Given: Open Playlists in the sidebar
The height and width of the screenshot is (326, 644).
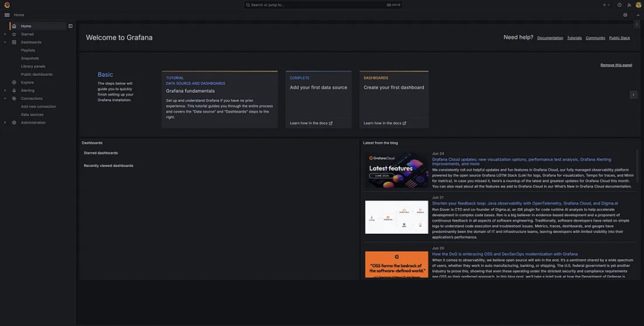Looking at the screenshot, I should (x=28, y=50).
